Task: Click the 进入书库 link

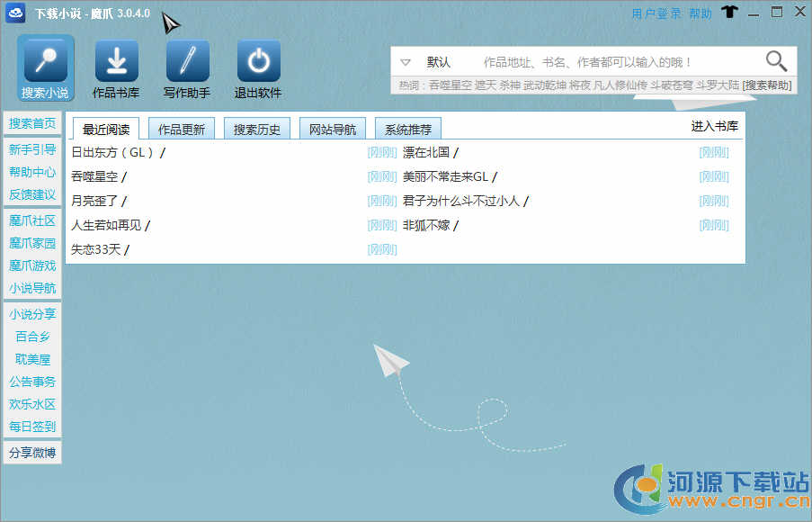Action: 715,126
